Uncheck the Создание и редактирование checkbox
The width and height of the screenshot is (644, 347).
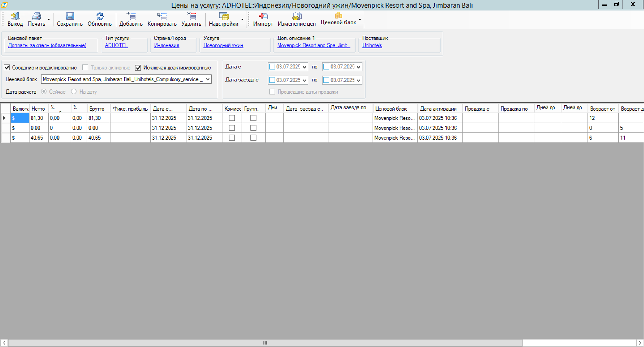click(7, 67)
